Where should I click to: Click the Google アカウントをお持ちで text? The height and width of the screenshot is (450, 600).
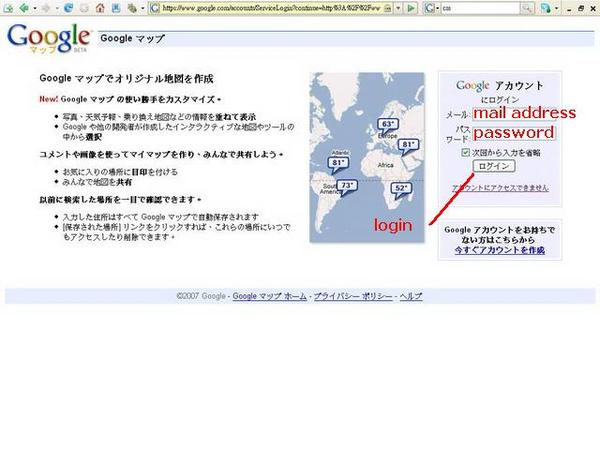pos(500,230)
